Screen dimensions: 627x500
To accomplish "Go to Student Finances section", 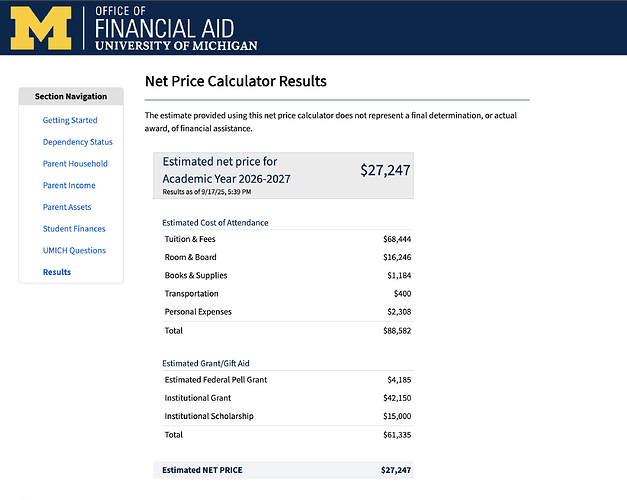I will point(74,229).
